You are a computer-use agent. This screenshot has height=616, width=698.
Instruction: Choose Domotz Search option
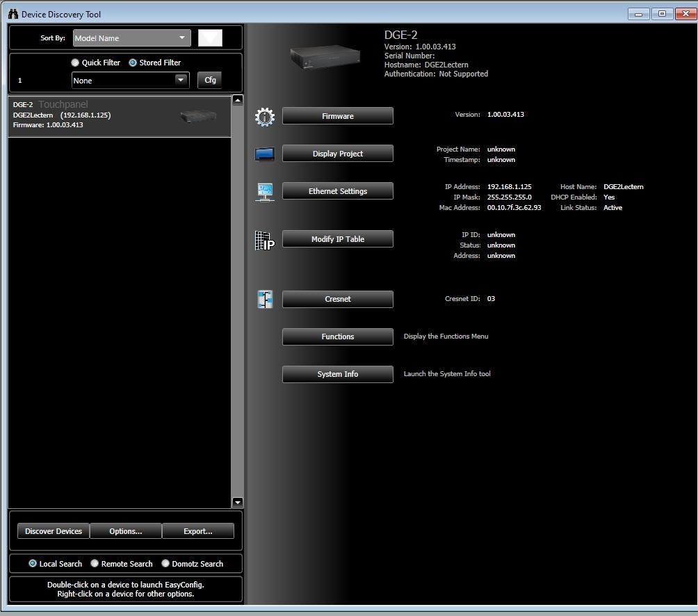point(165,563)
